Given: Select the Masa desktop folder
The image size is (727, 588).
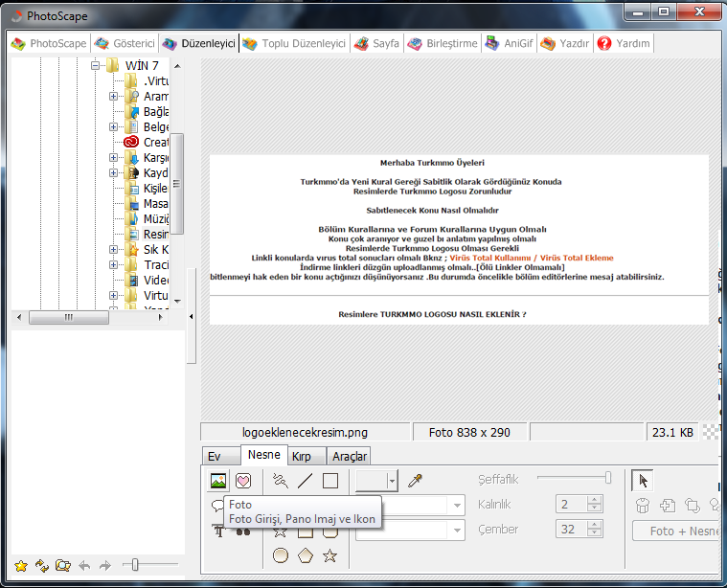Looking at the screenshot, I should [x=148, y=204].
